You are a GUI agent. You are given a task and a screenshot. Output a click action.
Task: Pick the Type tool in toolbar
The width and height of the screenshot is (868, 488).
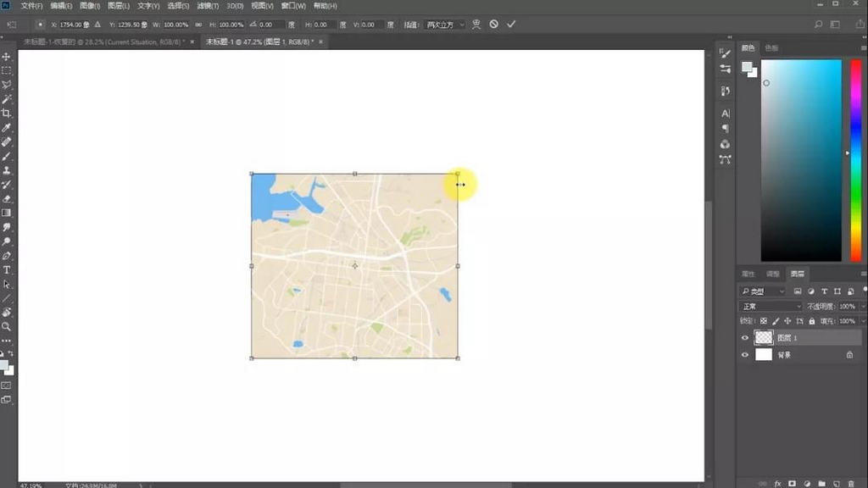[7, 270]
